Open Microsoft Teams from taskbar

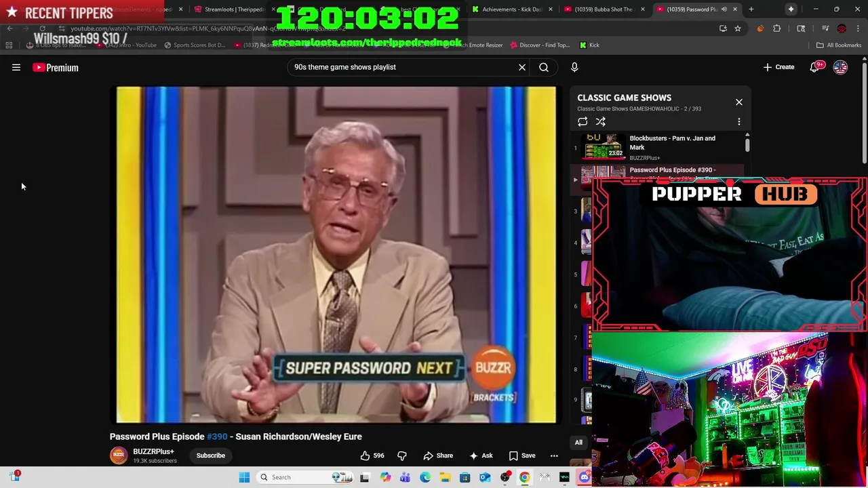[405, 477]
